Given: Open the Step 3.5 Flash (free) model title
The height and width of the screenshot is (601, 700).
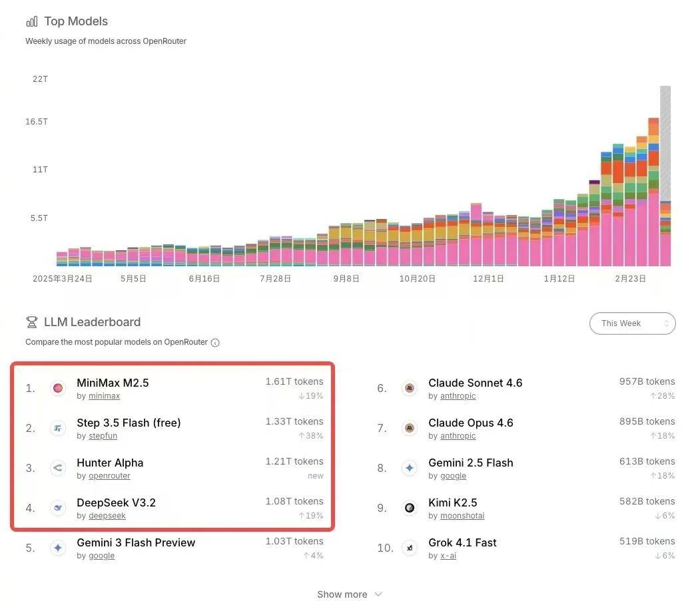Looking at the screenshot, I should (129, 423).
